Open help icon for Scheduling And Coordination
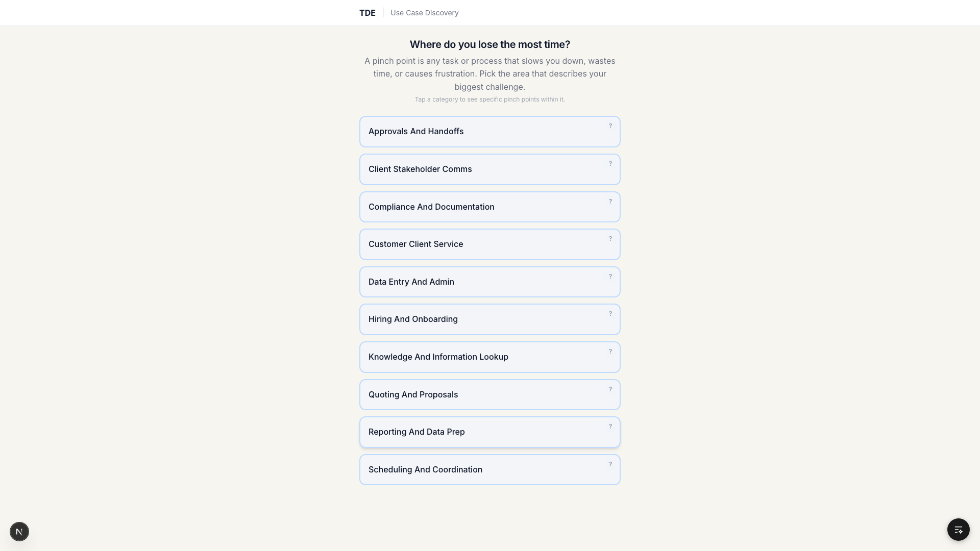The width and height of the screenshot is (980, 551). (610, 464)
